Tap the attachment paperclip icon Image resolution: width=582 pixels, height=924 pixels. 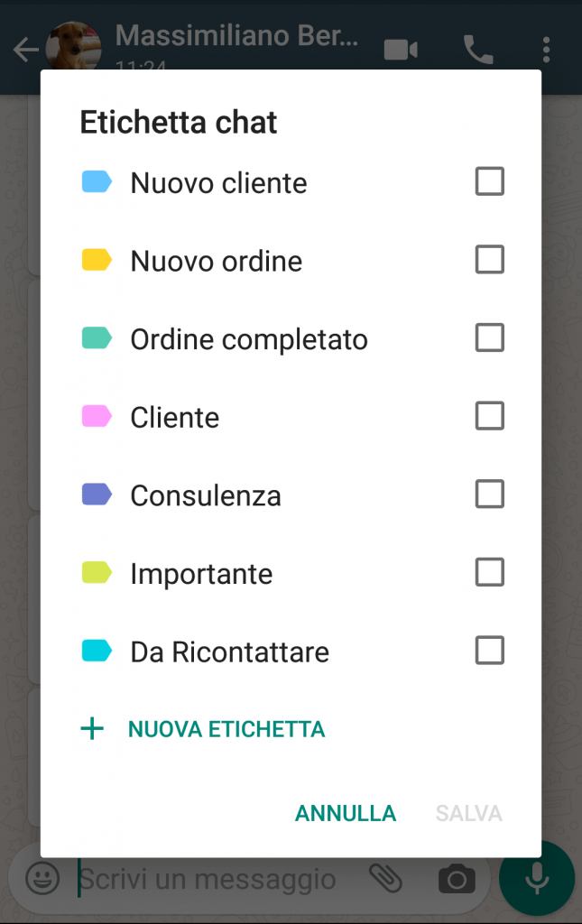pos(385,878)
